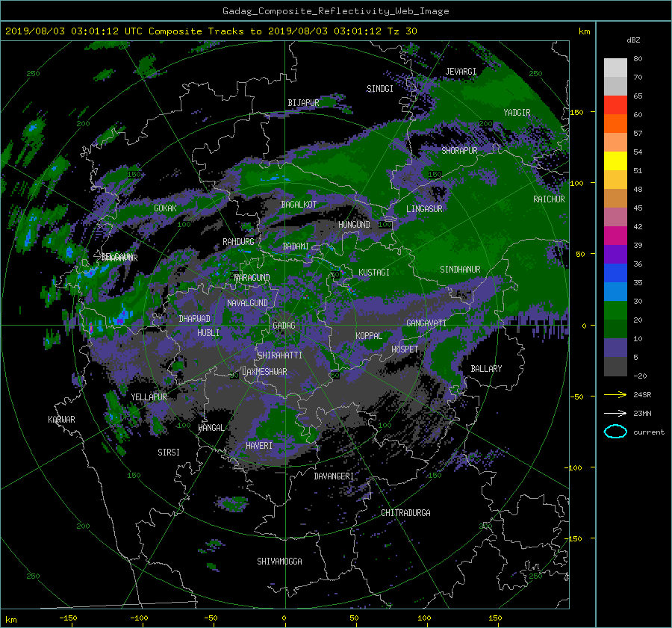
Task: Pick the red 60-65 dBZ legend swatch
Action: coord(615,105)
